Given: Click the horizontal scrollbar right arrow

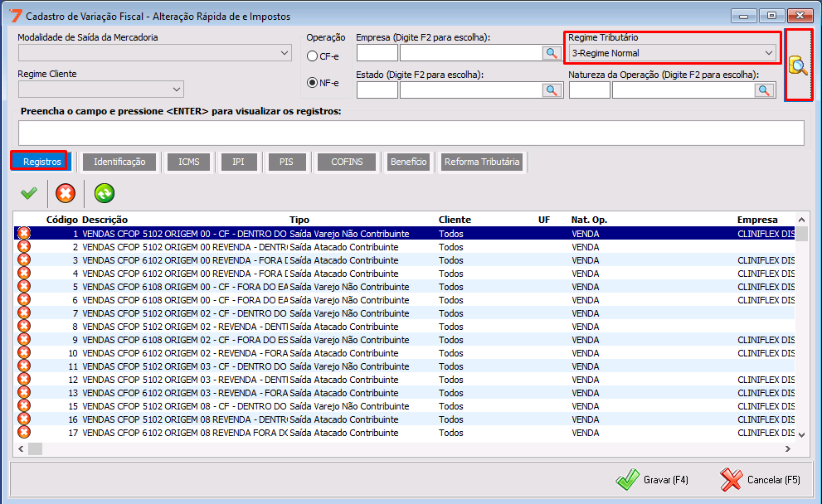Looking at the screenshot, I should tap(787, 448).
